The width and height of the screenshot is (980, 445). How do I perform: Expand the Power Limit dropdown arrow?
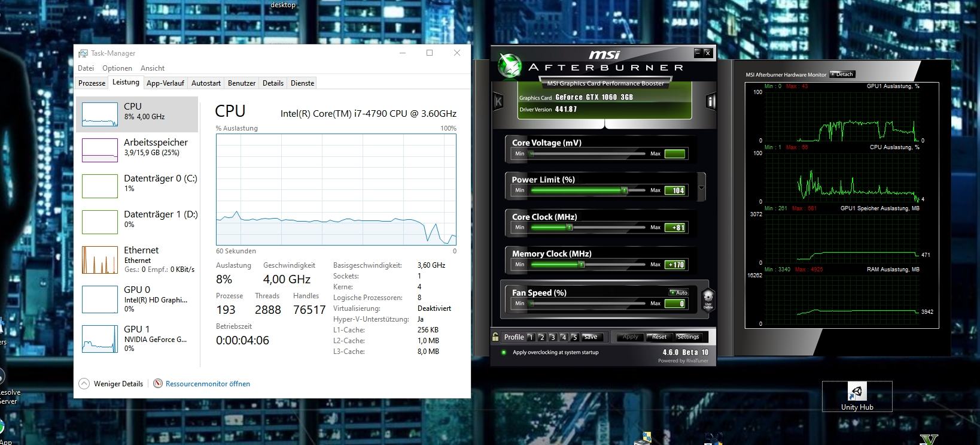point(701,187)
